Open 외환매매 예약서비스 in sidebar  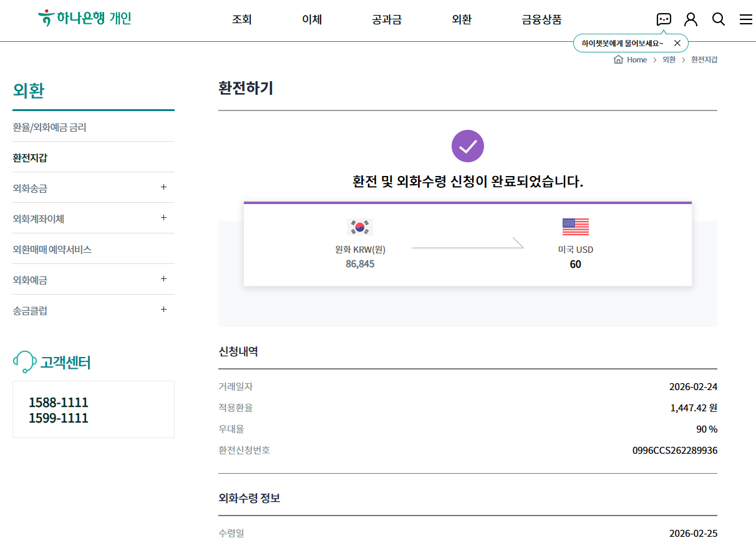[52, 249]
